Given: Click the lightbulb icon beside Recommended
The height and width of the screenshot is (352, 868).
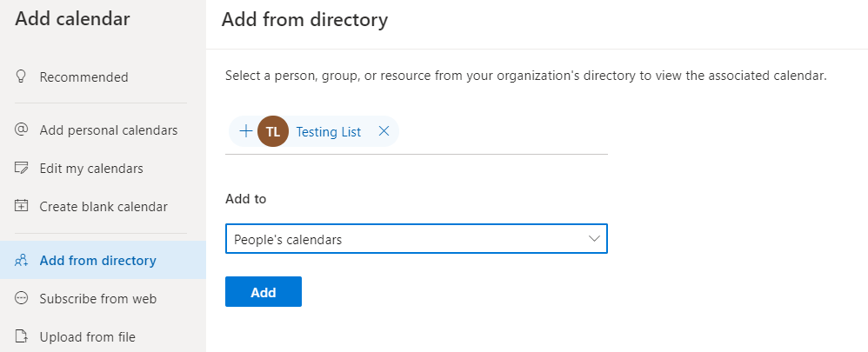Looking at the screenshot, I should tap(22, 76).
